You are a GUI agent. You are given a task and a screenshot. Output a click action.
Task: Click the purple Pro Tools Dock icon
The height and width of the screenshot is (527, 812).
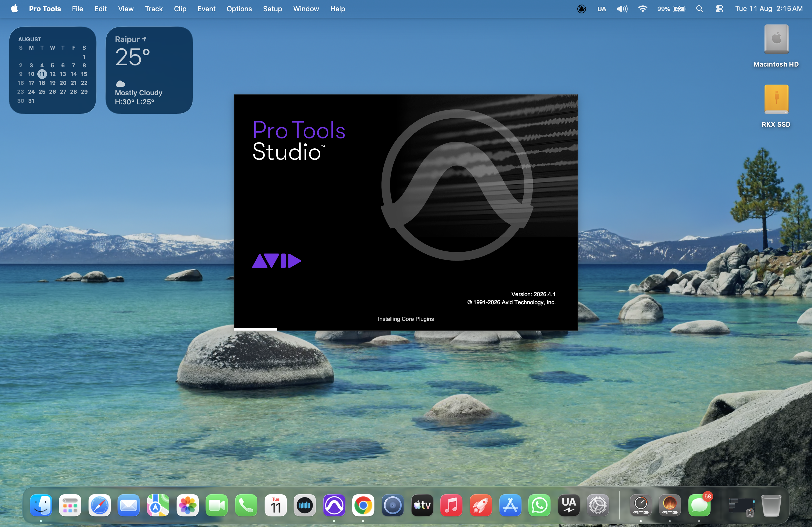[334, 505]
